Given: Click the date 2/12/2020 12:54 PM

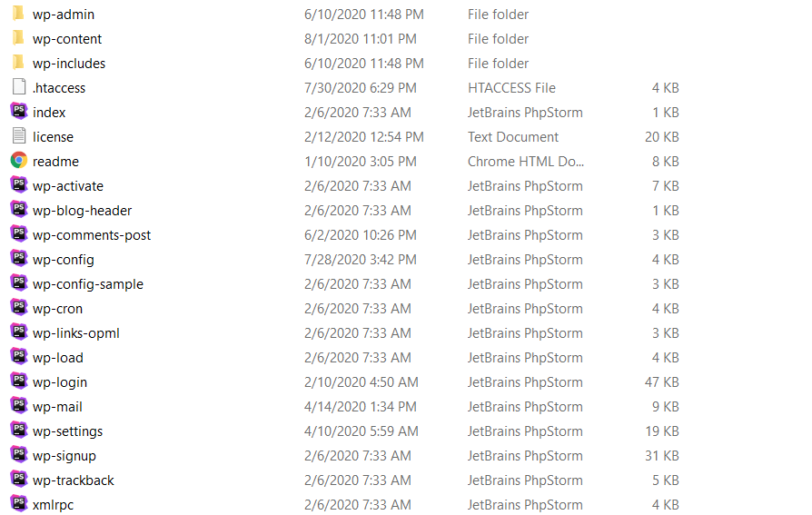Looking at the screenshot, I should (364, 137).
